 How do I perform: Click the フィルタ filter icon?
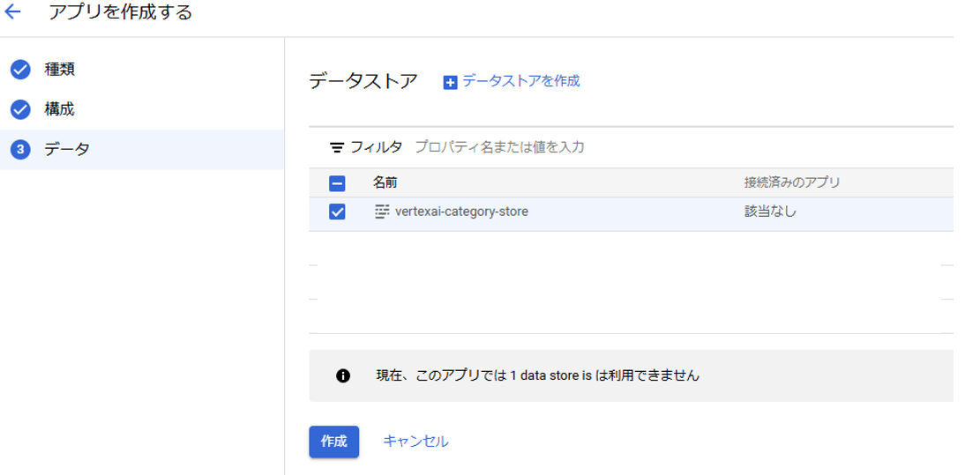click(x=336, y=148)
